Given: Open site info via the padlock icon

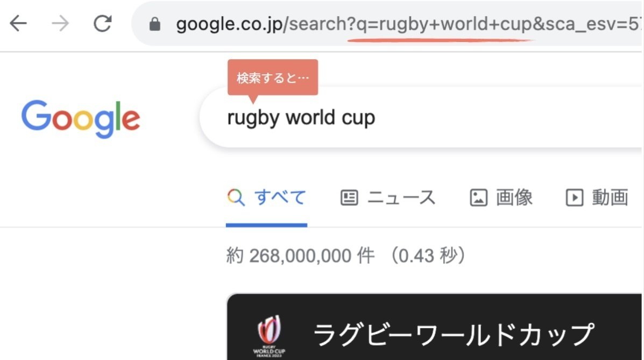Looking at the screenshot, I should pyautogui.click(x=155, y=24).
